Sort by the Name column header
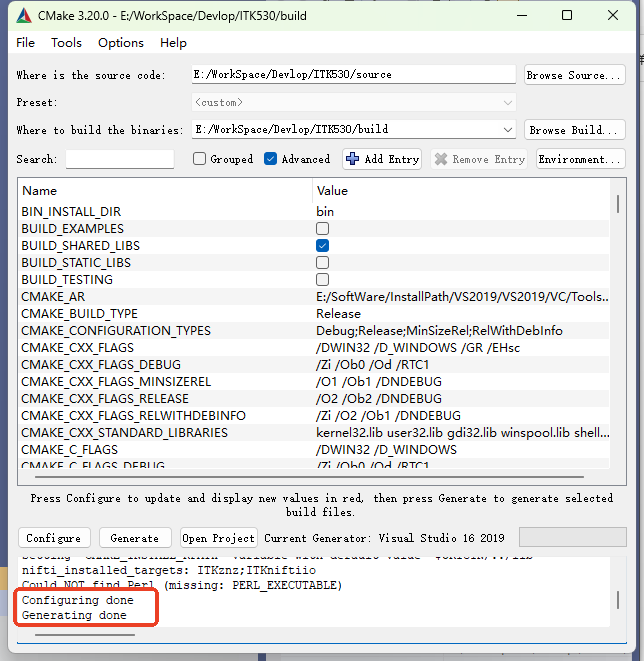This screenshot has width=644, height=661. coord(40,191)
